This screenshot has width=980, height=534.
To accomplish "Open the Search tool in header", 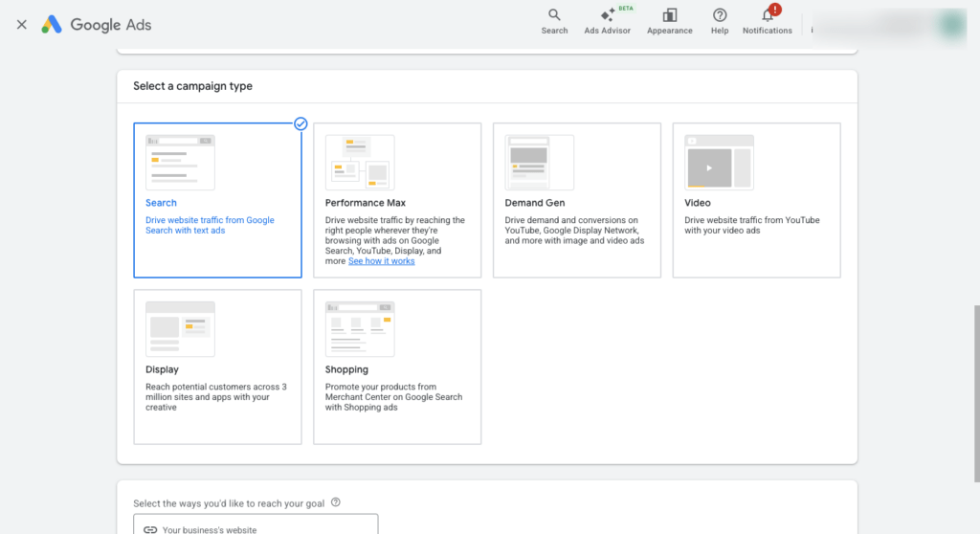I will coord(554,21).
